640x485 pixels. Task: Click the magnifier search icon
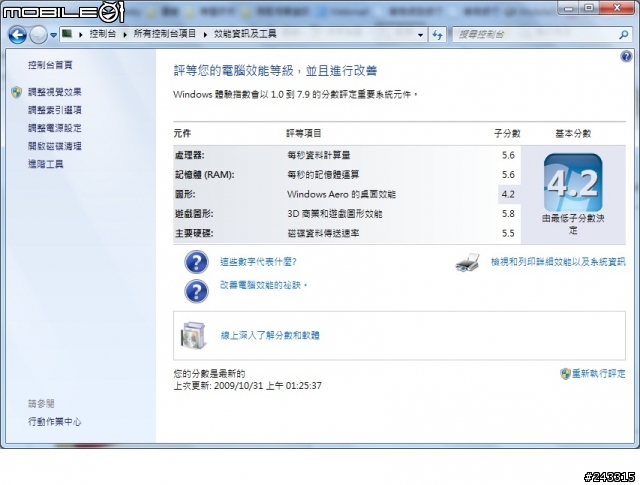coord(623,35)
